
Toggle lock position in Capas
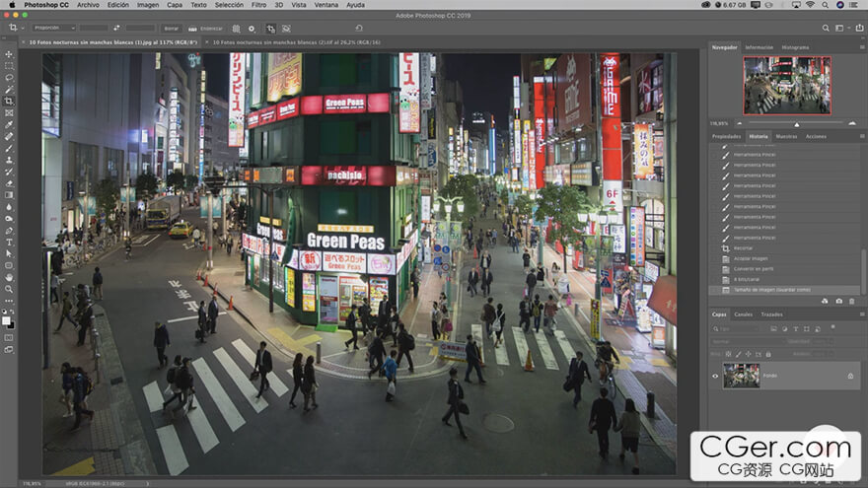pyautogui.click(x=749, y=354)
